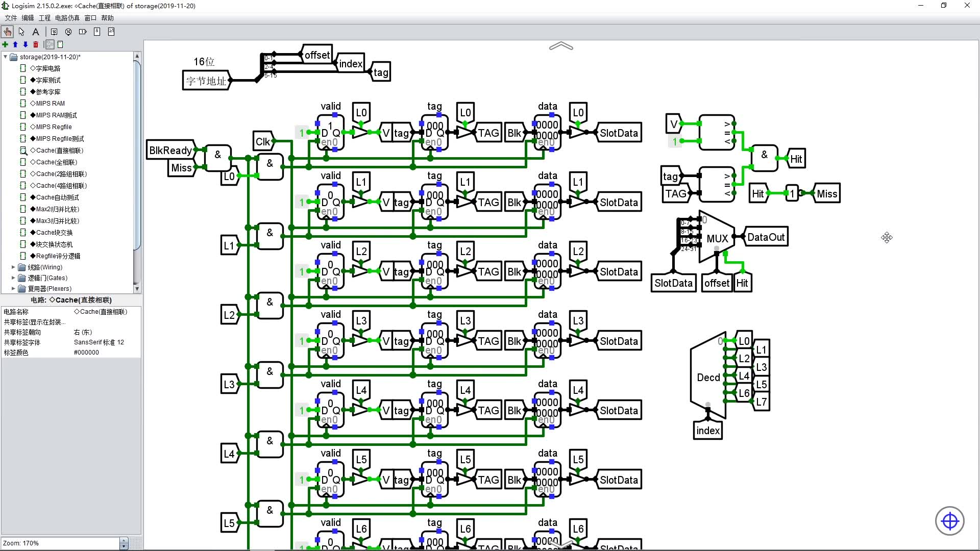Image resolution: width=980 pixels, height=551 pixels.
Task: Toggle the circuit layout view button
Action: point(50,44)
